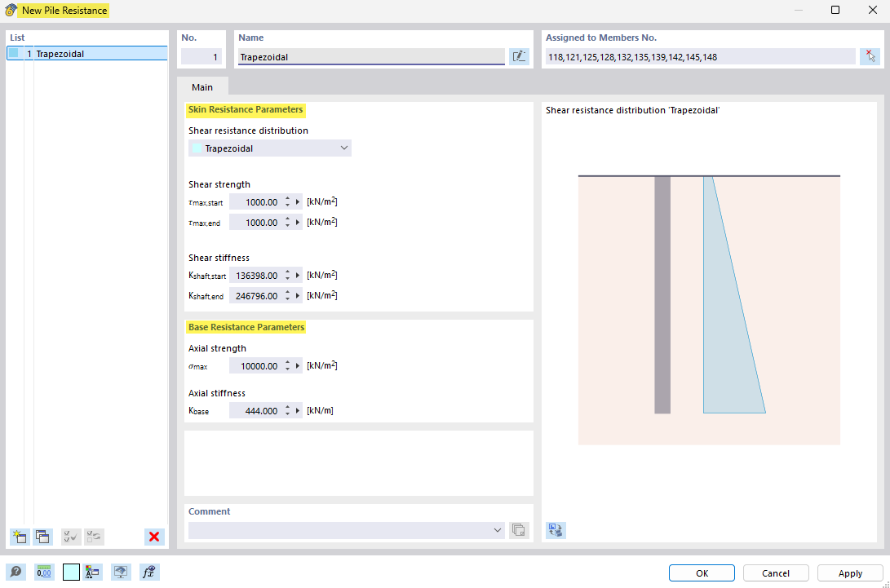The width and height of the screenshot is (890, 588).
Task: Refresh the shear resistance distribution preview
Action: [x=555, y=530]
